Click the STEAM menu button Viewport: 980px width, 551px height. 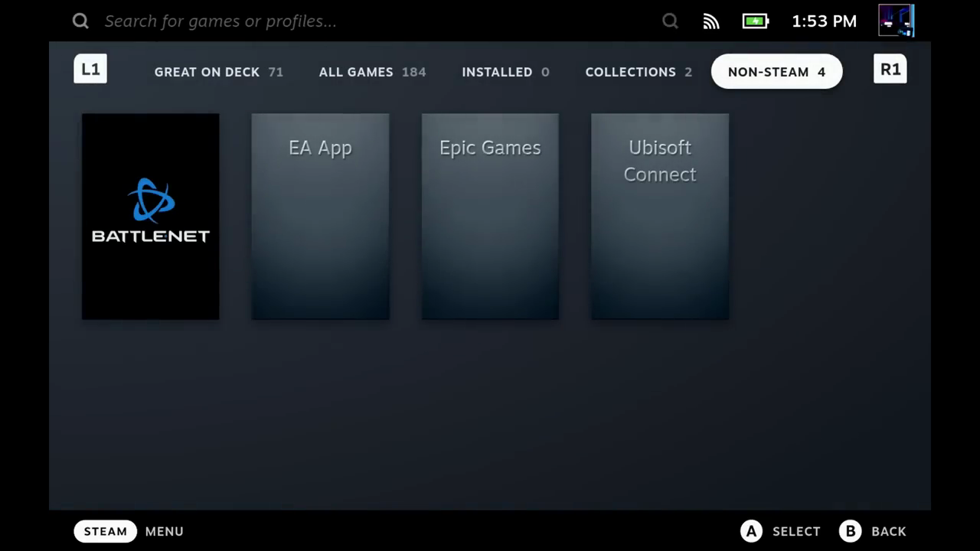pyautogui.click(x=106, y=531)
